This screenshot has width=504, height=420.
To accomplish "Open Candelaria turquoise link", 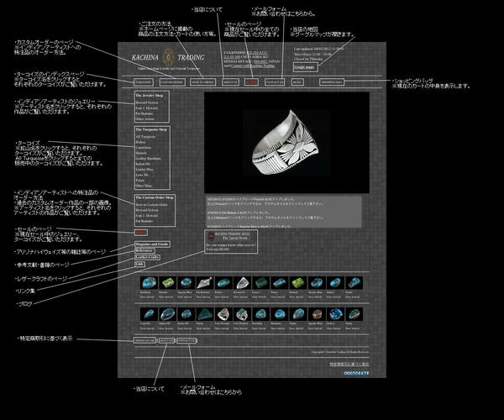I will [x=143, y=148].
